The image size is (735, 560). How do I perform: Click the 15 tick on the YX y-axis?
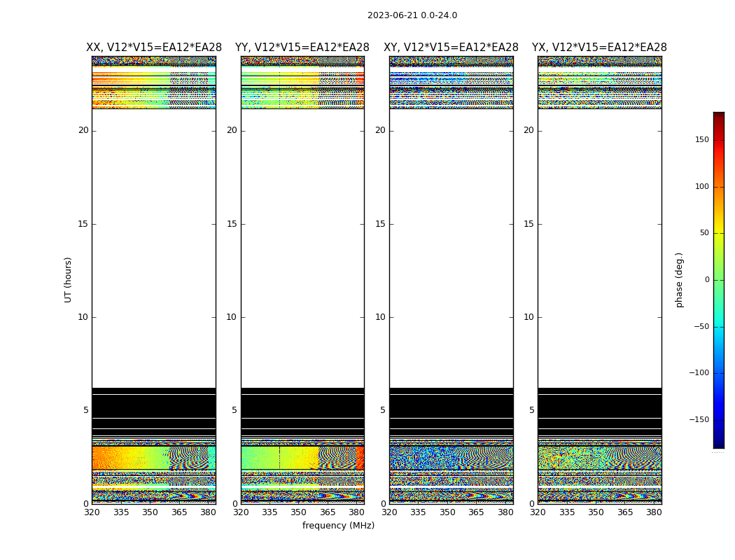tap(528, 223)
